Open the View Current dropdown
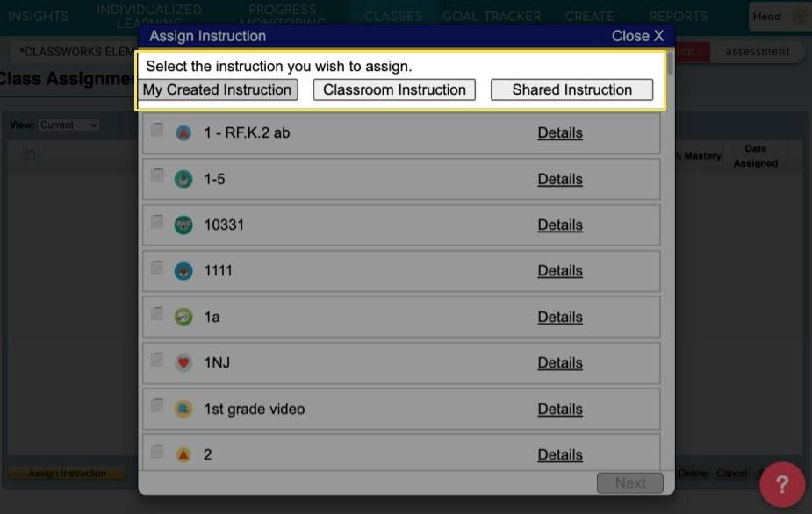812x514 pixels. coord(68,125)
